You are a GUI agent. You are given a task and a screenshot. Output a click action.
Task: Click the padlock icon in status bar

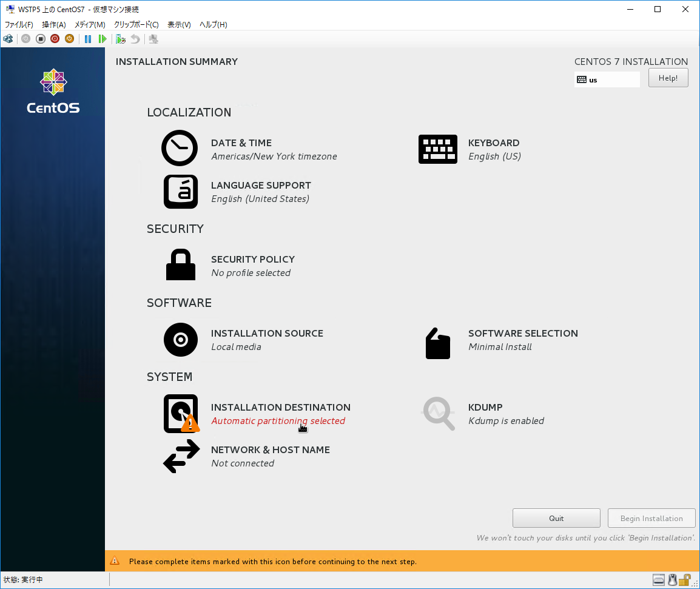click(x=684, y=580)
